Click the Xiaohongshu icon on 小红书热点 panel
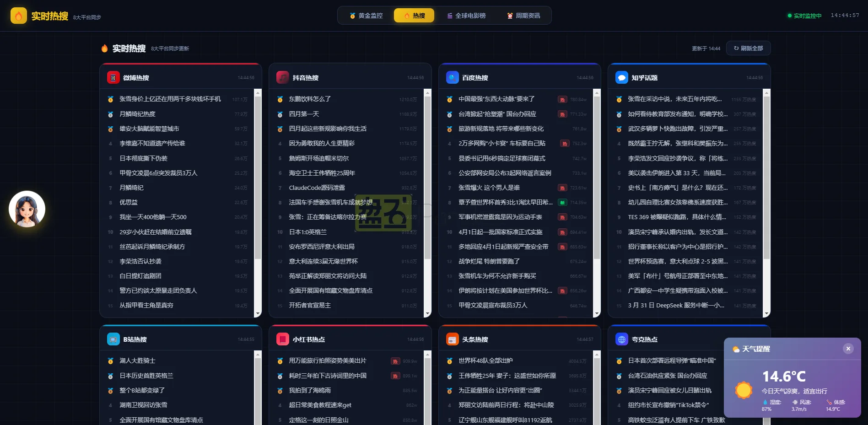The image size is (868, 425). [x=282, y=339]
